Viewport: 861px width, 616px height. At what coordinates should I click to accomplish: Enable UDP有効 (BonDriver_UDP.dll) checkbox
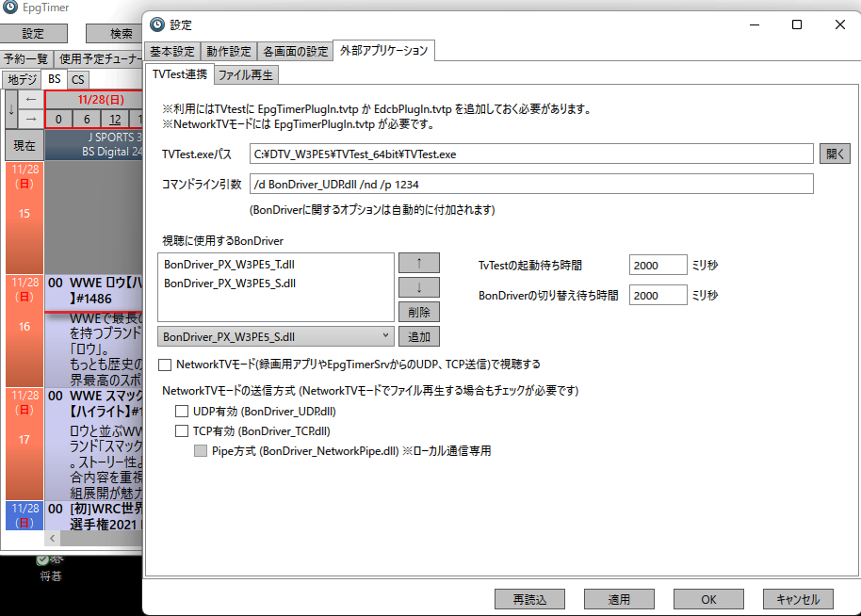pyautogui.click(x=182, y=412)
